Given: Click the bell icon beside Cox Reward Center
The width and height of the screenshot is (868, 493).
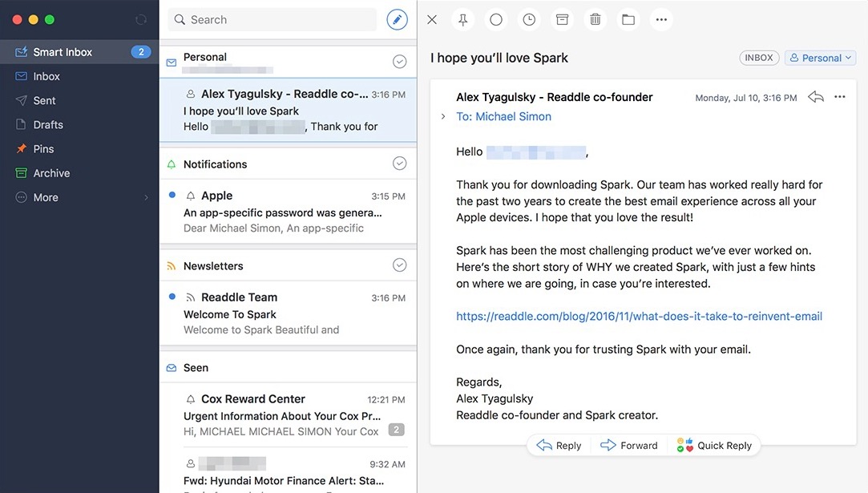Looking at the screenshot, I should (x=191, y=399).
